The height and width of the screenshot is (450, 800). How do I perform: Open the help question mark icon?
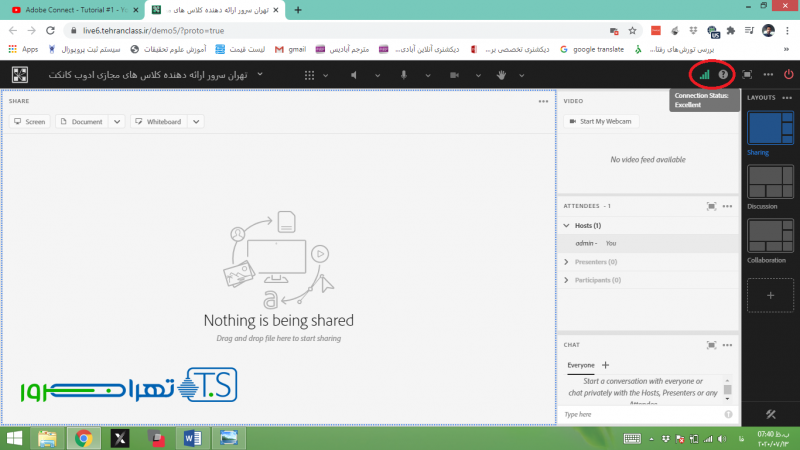coord(723,74)
